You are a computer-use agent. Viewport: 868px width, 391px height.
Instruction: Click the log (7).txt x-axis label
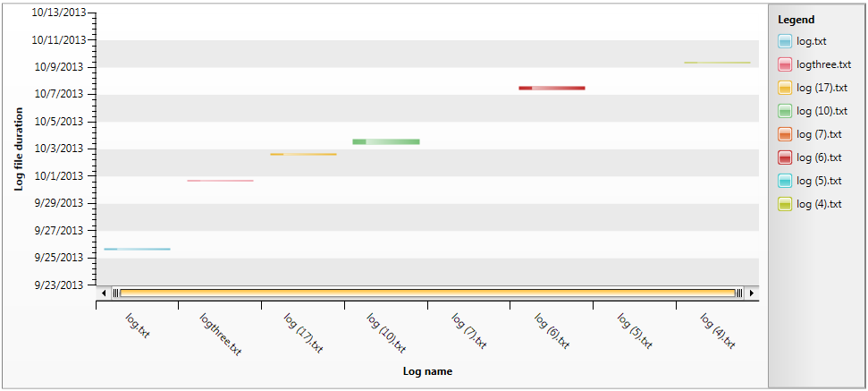point(468,330)
